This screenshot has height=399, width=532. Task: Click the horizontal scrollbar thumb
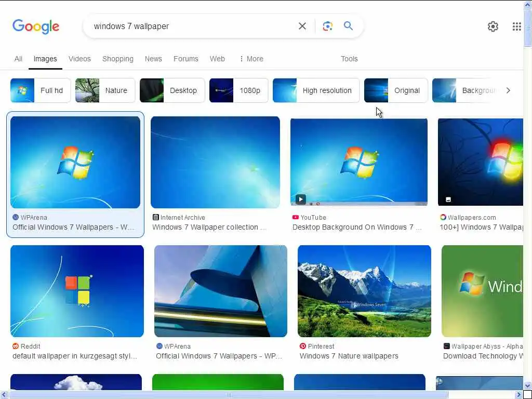(x=229, y=395)
